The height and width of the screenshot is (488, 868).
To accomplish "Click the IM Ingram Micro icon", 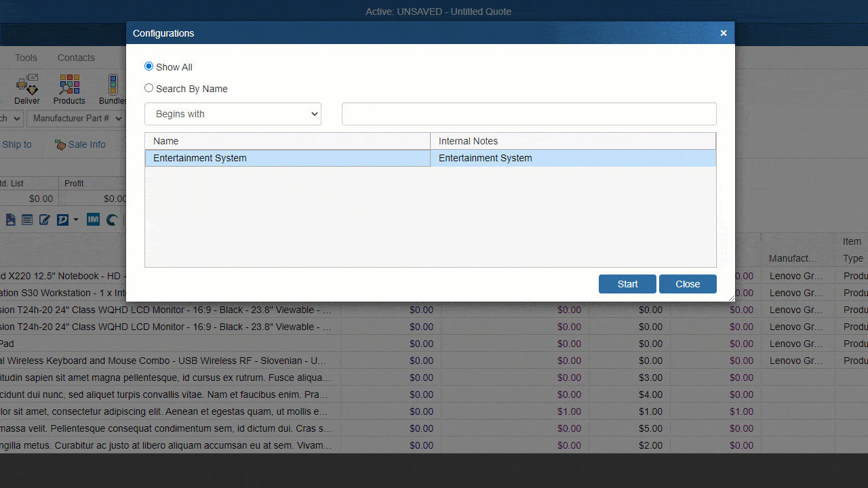I will (x=93, y=220).
